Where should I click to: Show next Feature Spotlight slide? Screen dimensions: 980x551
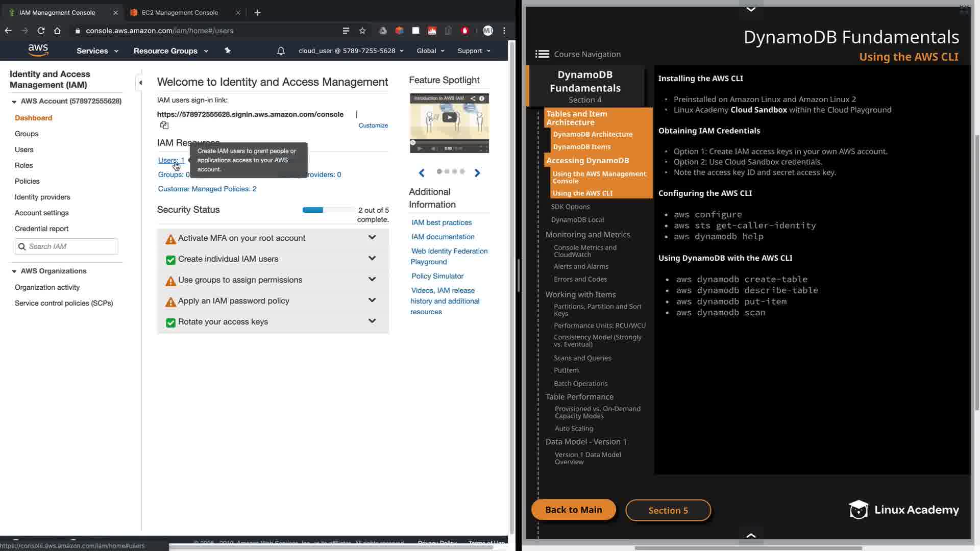477,173
